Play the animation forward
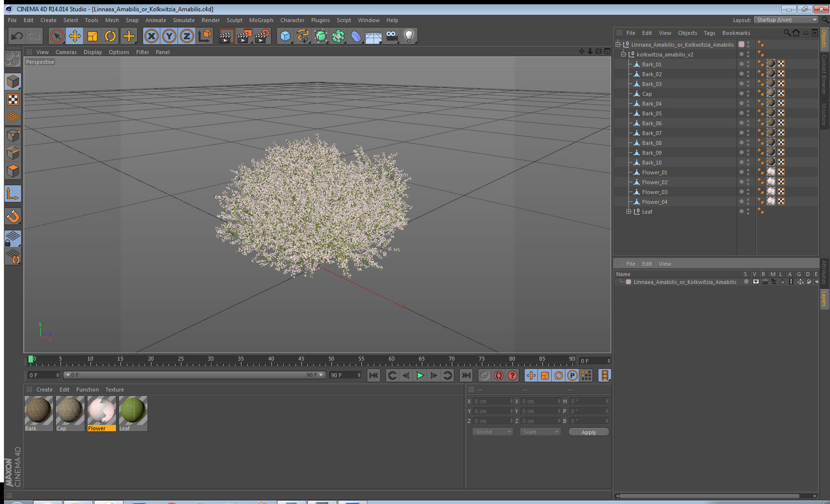The image size is (830, 504). [420, 375]
